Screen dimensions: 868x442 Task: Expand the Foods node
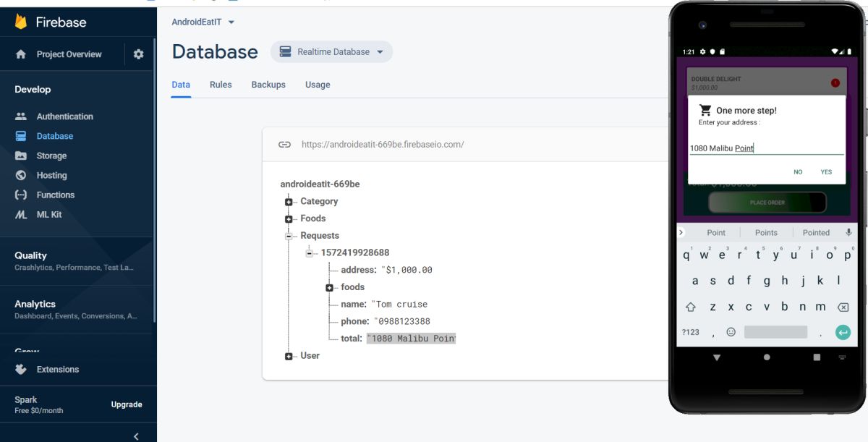coord(289,219)
